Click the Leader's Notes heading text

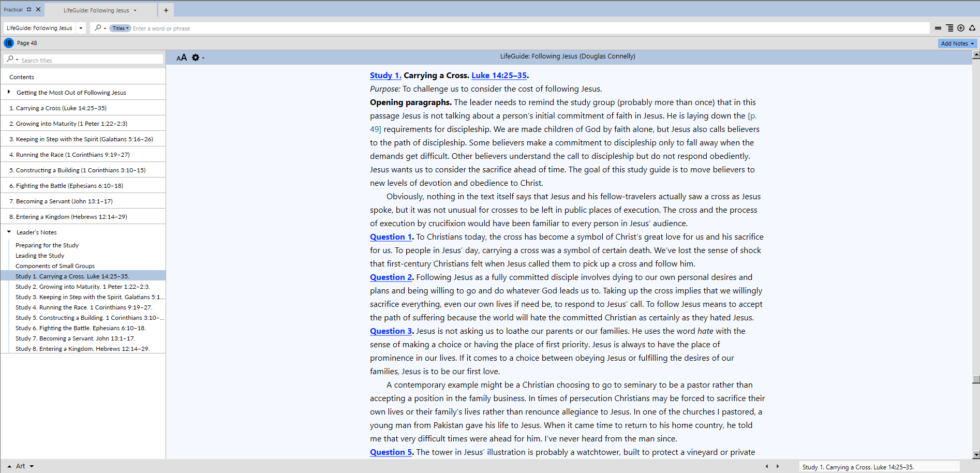[37, 232]
